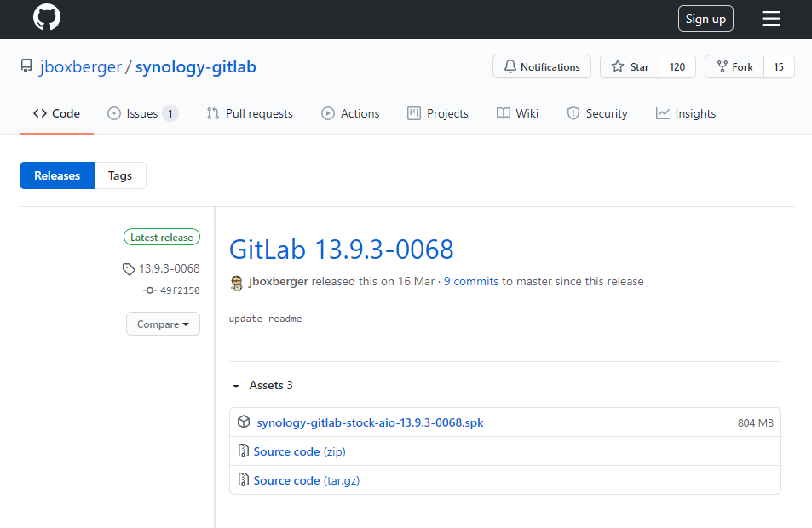Go to the GitHub home logo

[47, 17]
